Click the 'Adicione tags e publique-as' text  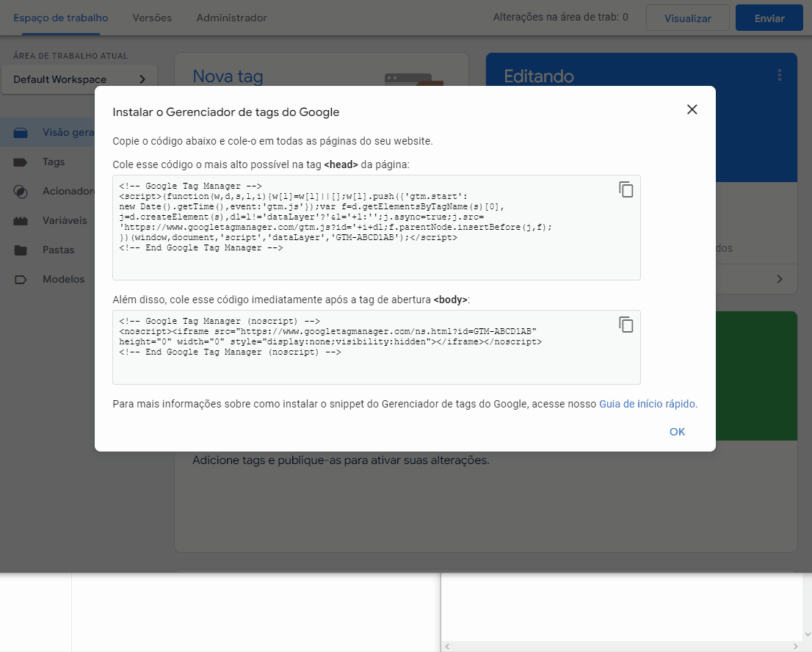pos(341,460)
